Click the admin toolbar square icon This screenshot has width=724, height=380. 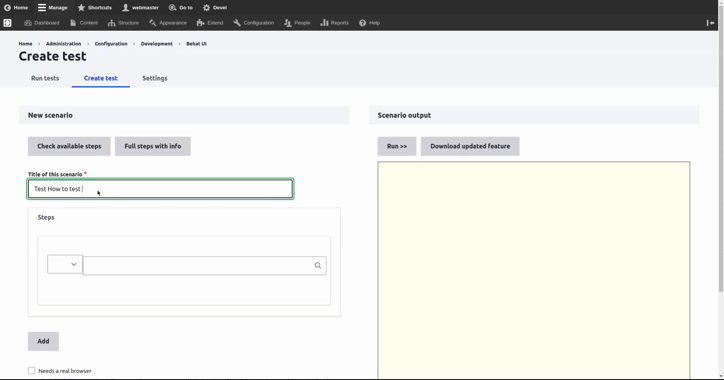click(x=7, y=23)
